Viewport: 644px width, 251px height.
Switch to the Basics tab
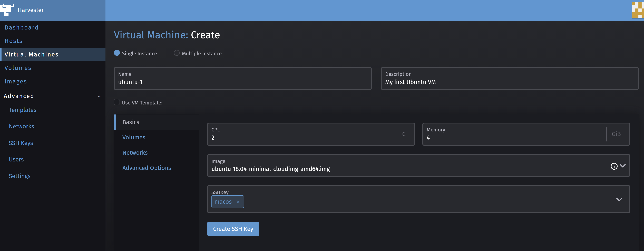click(157, 122)
